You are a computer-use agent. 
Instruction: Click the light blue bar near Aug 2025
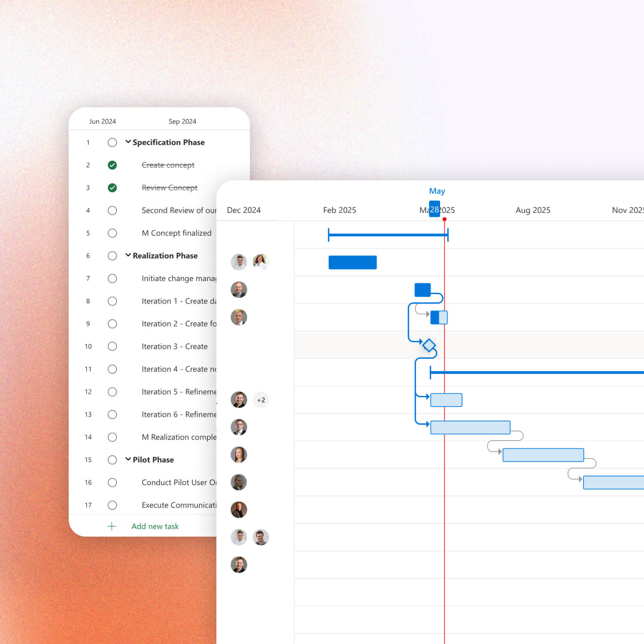543,455
